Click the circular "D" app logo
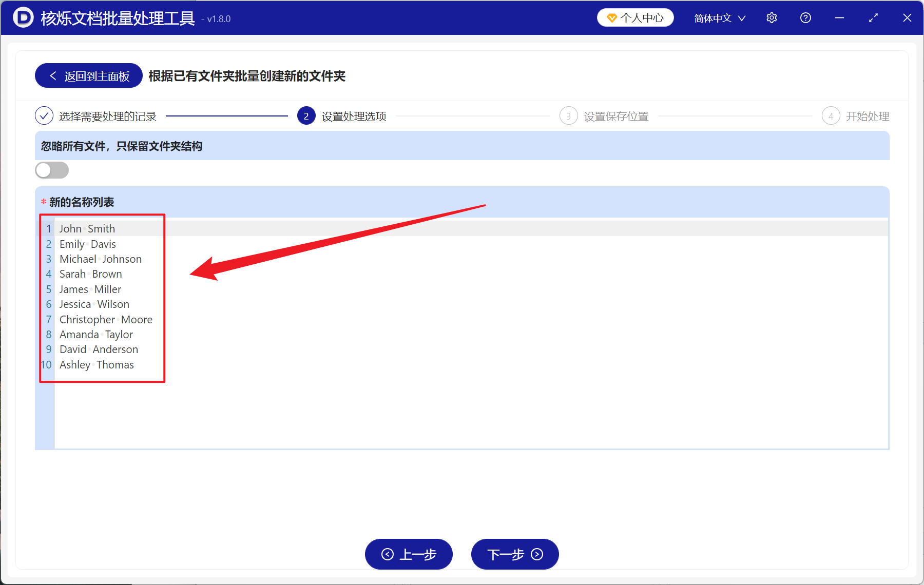Image resolution: width=924 pixels, height=585 pixels. [x=23, y=17]
